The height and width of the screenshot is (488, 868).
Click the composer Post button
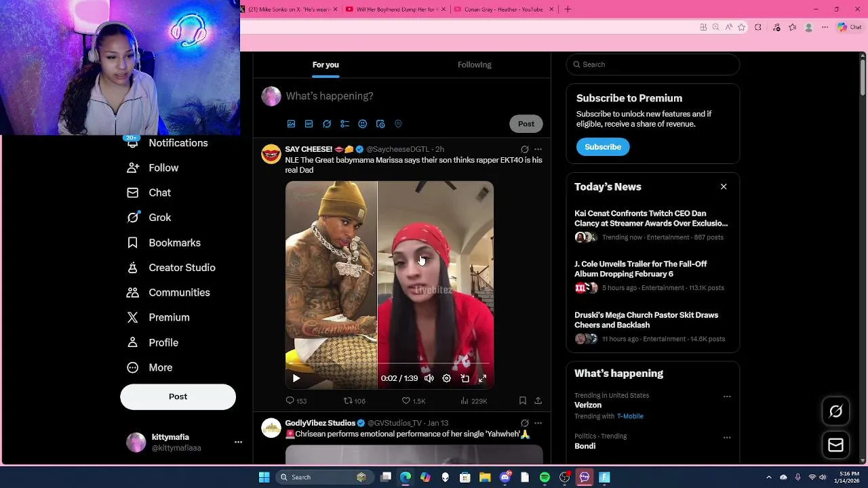526,124
